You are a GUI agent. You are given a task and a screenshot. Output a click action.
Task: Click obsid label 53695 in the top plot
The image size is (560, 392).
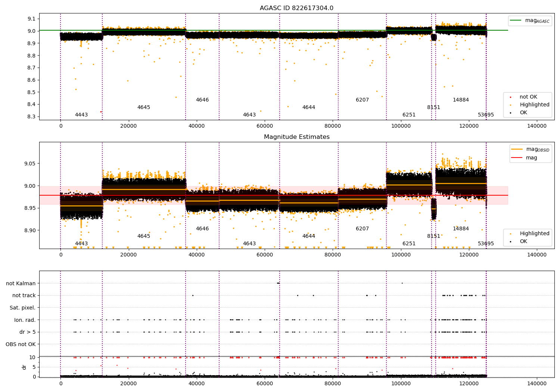point(486,115)
